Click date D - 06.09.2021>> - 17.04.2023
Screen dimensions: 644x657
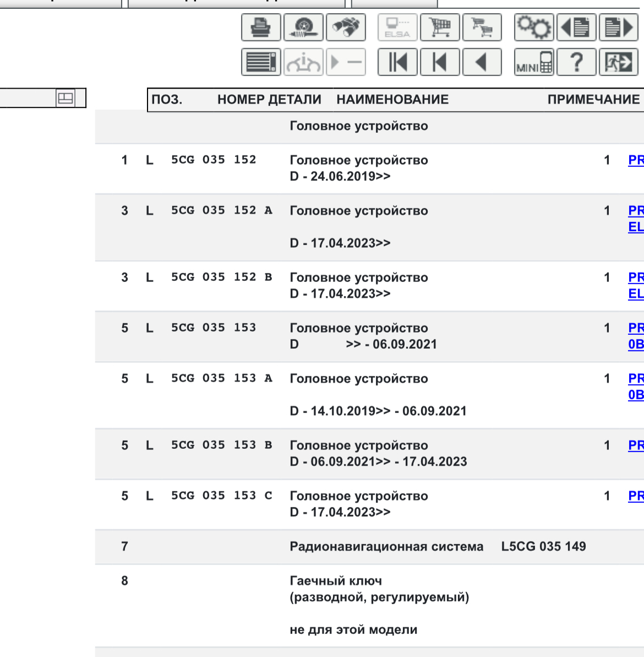pos(378,461)
